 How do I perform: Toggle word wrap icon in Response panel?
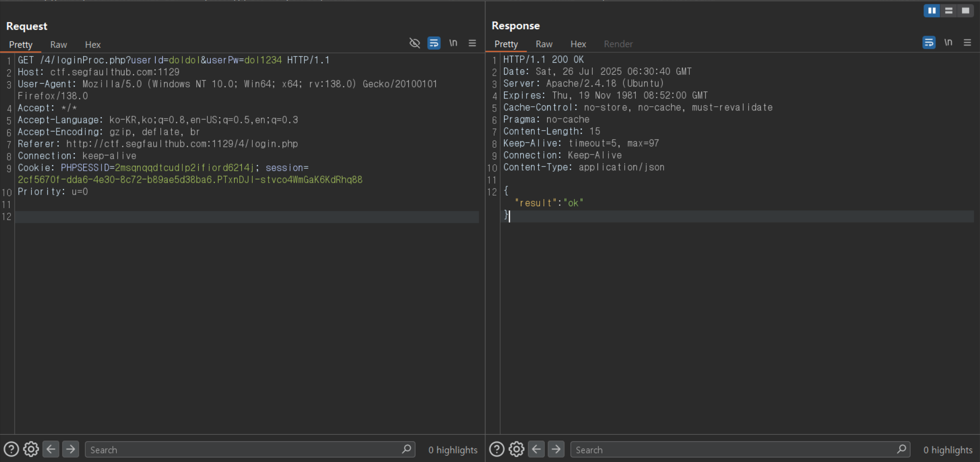coord(929,43)
